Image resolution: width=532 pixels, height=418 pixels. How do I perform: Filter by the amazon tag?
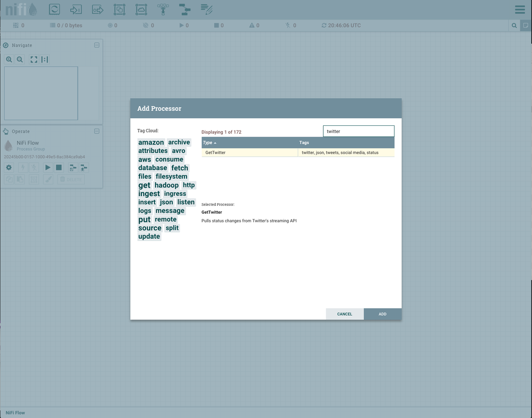point(151,142)
